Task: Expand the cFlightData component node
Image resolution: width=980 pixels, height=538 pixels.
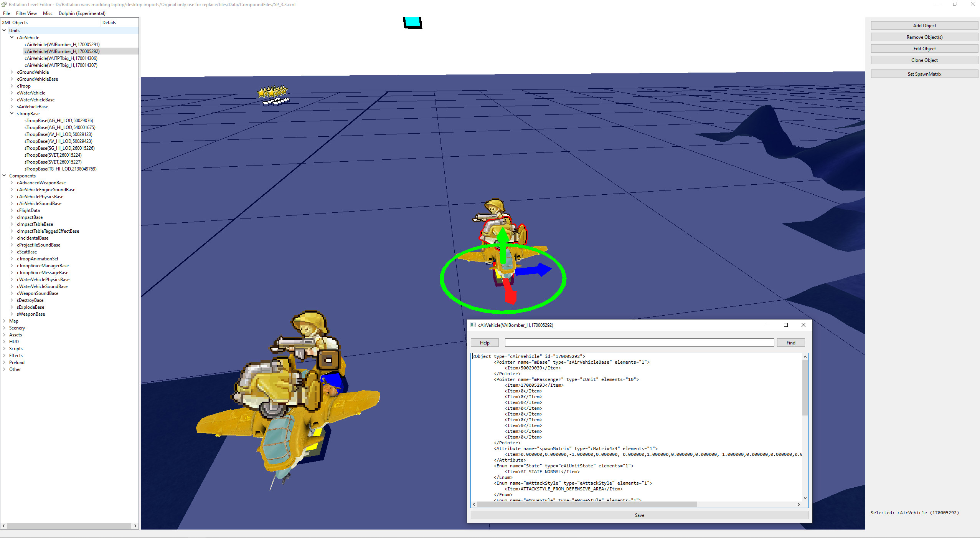Action: click(12, 210)
